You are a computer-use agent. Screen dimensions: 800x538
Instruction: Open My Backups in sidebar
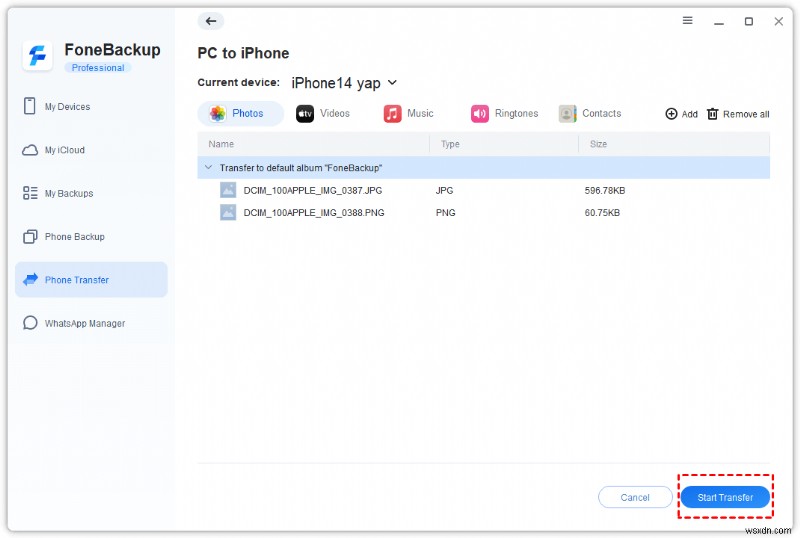tap(91, 193)
